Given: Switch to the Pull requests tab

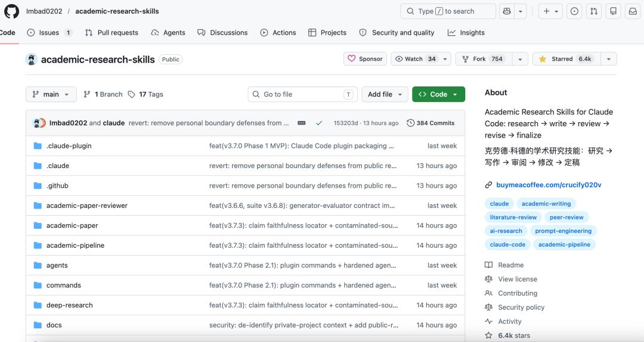Looking at the screenshot, I should tap(112, 32).
